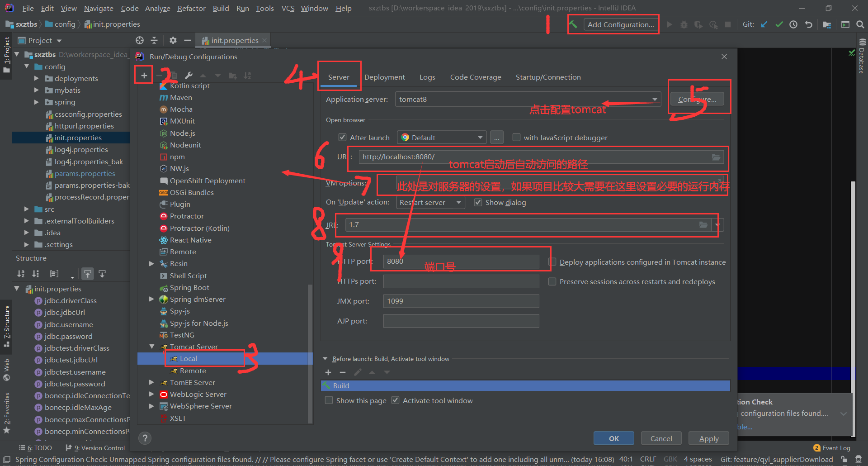Open Project panel settings gear icon

point(173,40)
